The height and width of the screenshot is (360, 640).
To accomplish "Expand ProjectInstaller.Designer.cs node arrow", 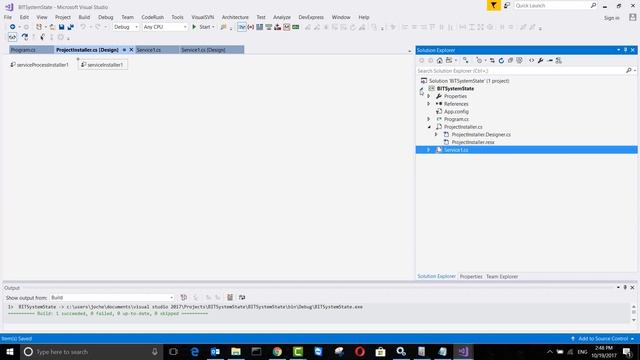I will pyautogui.click(x=436, y=134).
